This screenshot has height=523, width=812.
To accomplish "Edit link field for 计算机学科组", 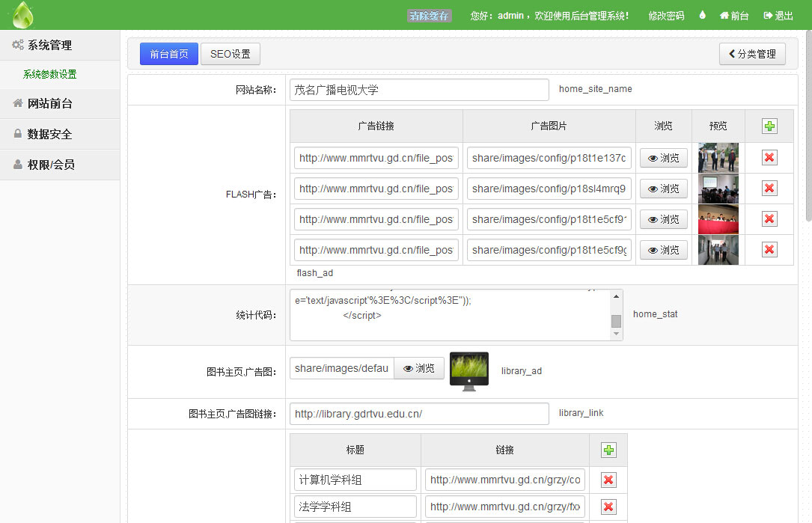I will pyautogui.click(x=505, y=480).
